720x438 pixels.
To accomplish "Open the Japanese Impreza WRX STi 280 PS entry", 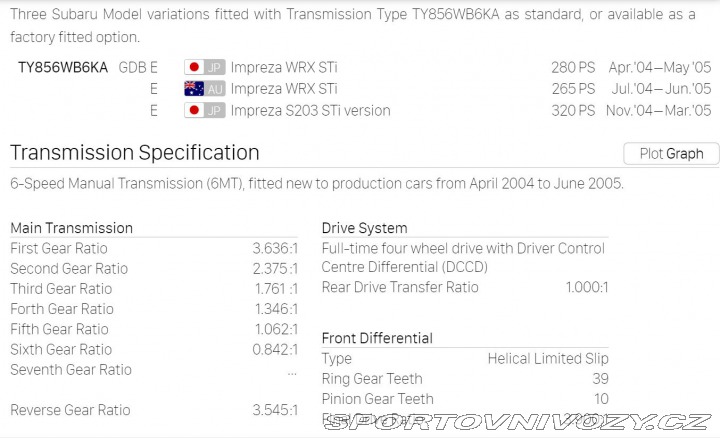I will (284, 67).
